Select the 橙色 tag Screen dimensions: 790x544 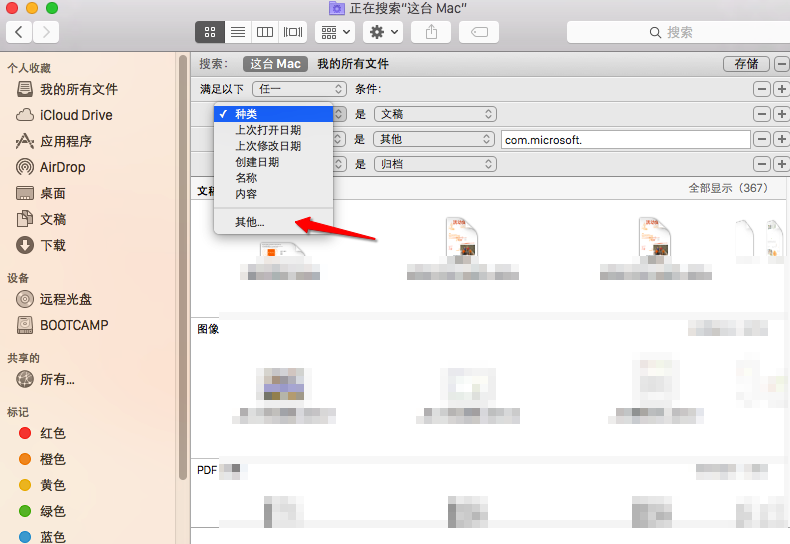coord(42,459)
